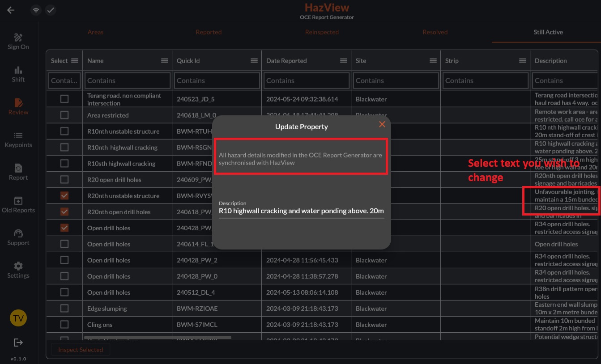This screenshot has height=364, width=601.
Task: Tick checkbox for Cling ons row
Action: click(64, 325)
